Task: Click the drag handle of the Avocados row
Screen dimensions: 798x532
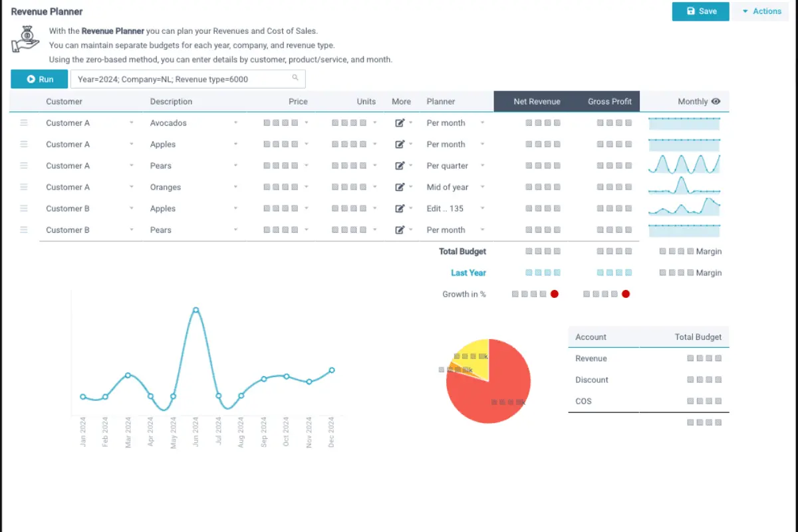Action: click(x=24, y=123)
